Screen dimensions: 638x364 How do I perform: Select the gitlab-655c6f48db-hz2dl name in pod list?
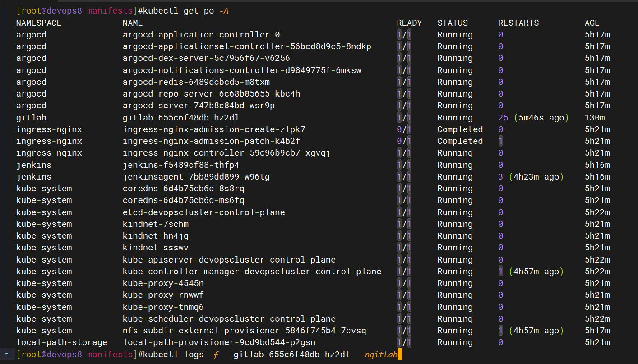coord(181,118)
